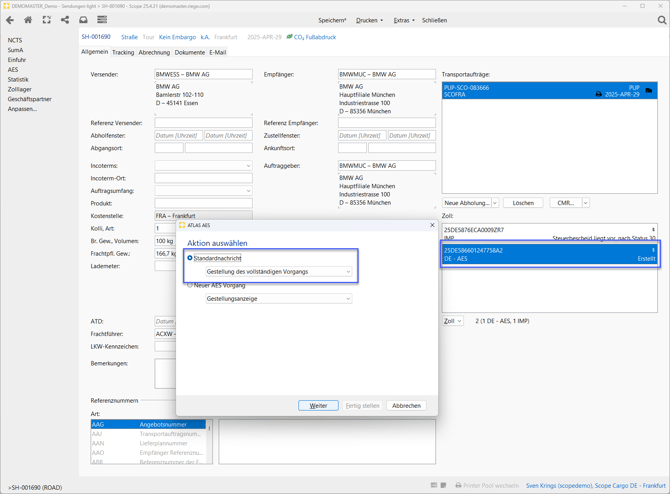Image resolution: width=670 pixels, height=494 pixels.
Task: Open Zolllager in the left sidebar
Action: pos(20,89)
